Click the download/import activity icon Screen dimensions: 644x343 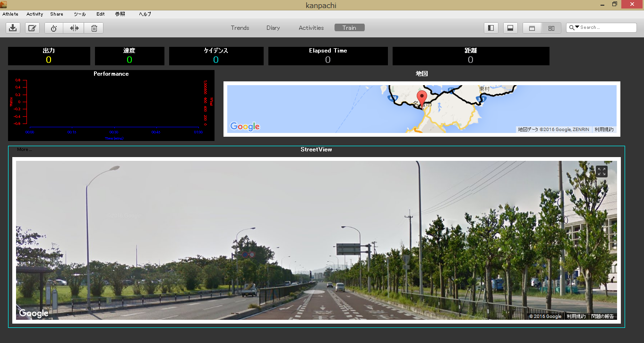click(13, 28)
